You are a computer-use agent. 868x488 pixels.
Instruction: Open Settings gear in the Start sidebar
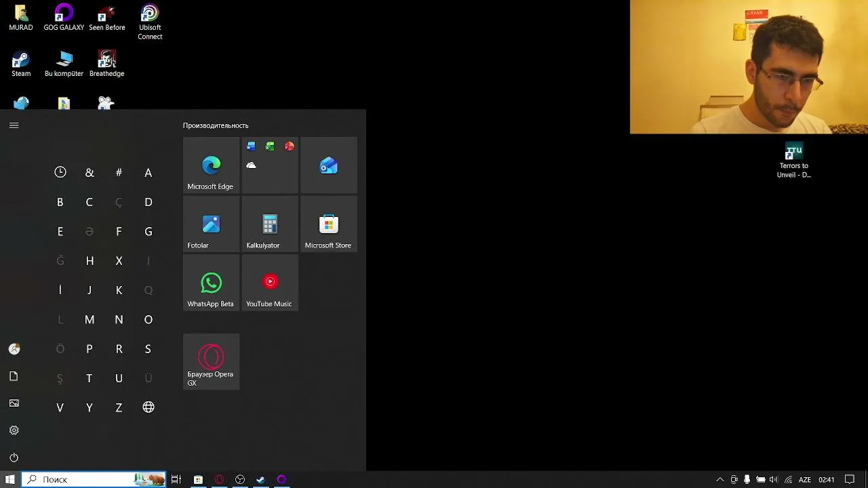click(14, 430)
